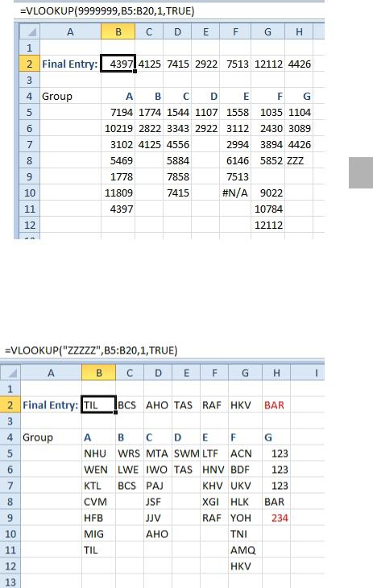The image size is (373, 588).
Task: Select row 13 header in the text sheet
Action: [x=10, y=582]
